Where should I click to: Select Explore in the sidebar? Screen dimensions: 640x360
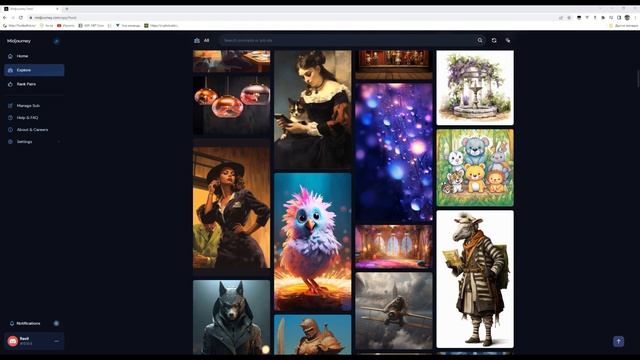tap(34, 70)
